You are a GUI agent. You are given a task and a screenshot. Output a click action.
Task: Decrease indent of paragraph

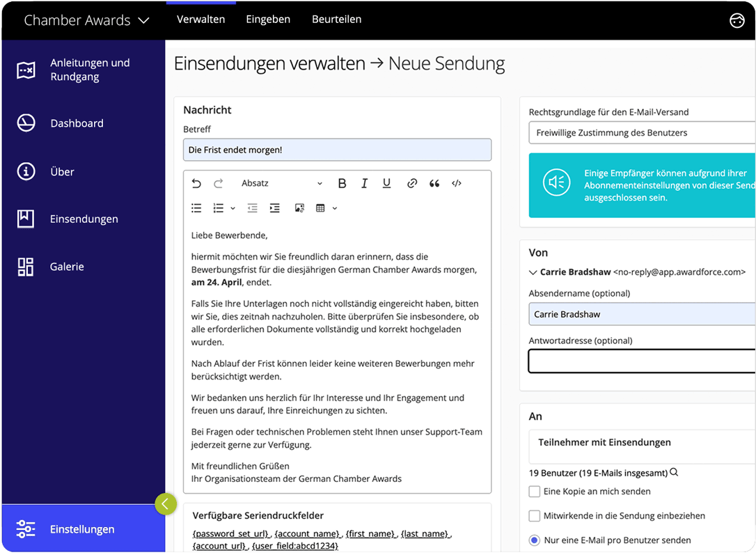(252, 208)
